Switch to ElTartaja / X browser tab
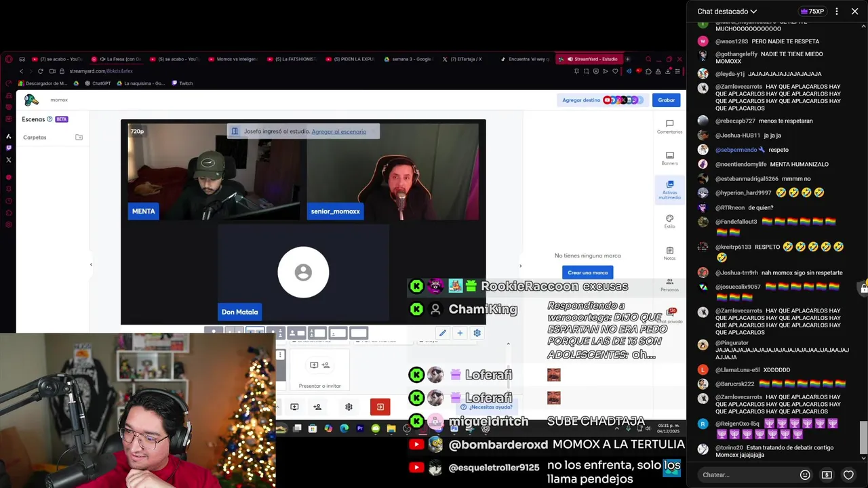 465,59
